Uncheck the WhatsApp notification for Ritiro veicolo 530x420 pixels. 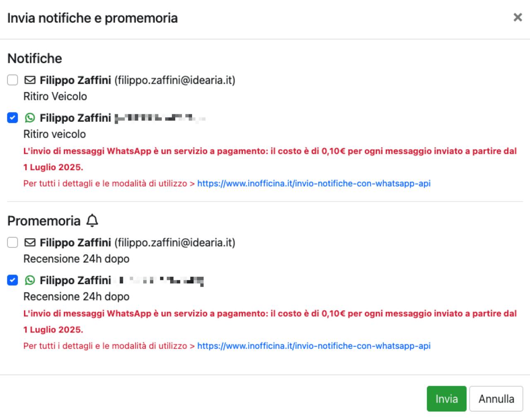(12, 118)
